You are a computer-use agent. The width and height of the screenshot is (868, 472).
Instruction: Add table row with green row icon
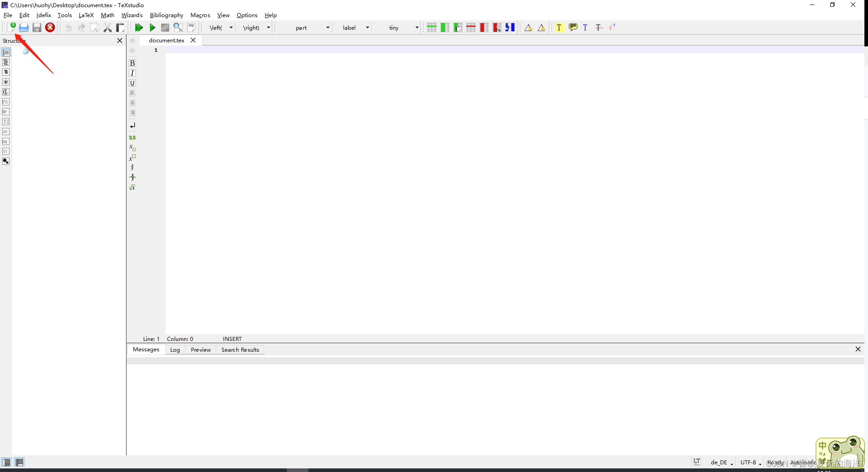[x=431, y=27]
